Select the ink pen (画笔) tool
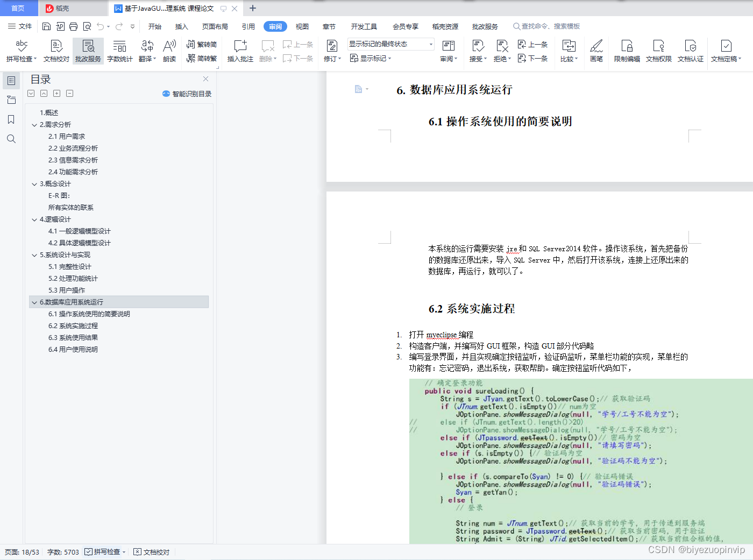Viewport: 753px width, 560px height. 596,51
